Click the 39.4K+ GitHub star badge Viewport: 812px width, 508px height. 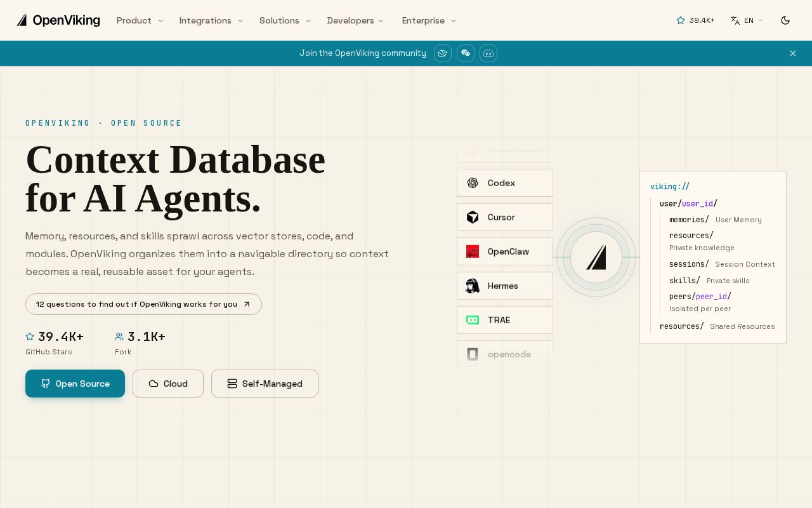point(695,20)
